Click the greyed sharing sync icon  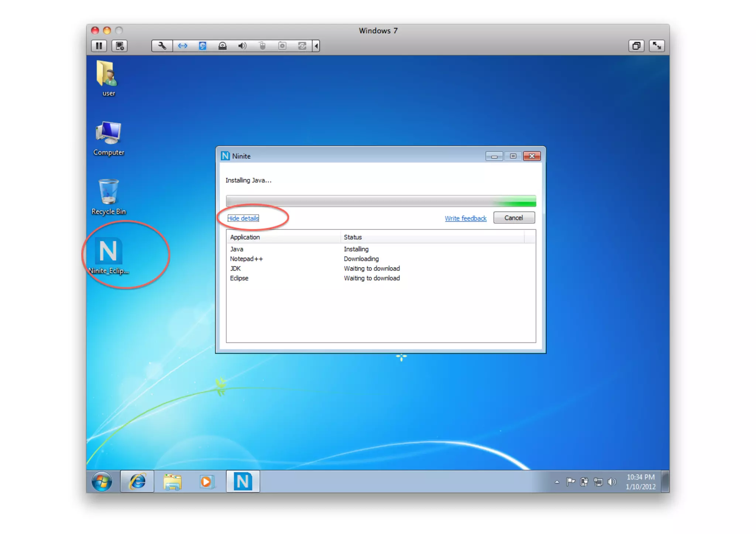[302, 46]
